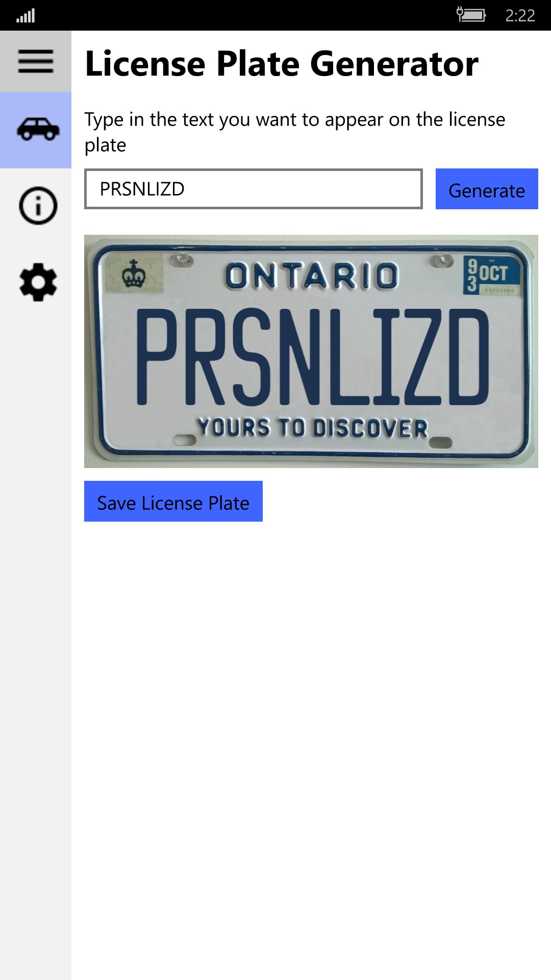The height and width of the screenshot is (980, 551).
Task: Tap the battery charging status icon
Action: (x=470, y=14)
